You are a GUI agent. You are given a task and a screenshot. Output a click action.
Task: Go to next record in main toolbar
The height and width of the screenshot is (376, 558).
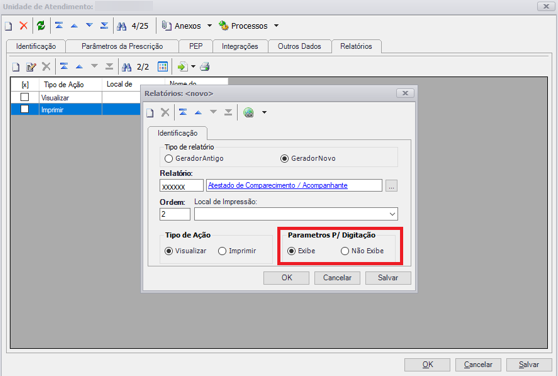tap(89, 25)
